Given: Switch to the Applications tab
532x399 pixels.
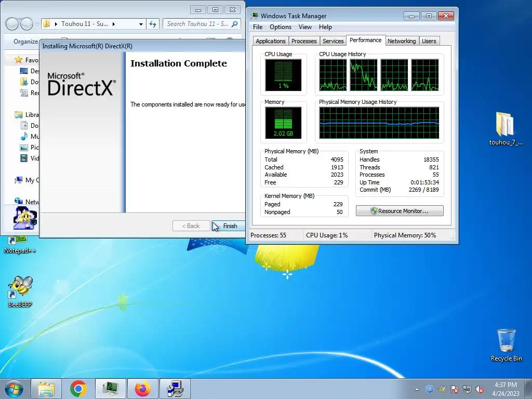Looking at the screenshot, I should click(x=270, y=41).
